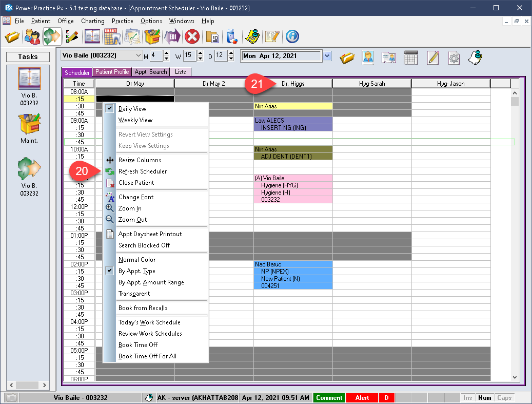Image resolution: width=532 pixels, height=404 pixels.
Task: Click the Tasks button in the sidebar
Action: point(28,56)
